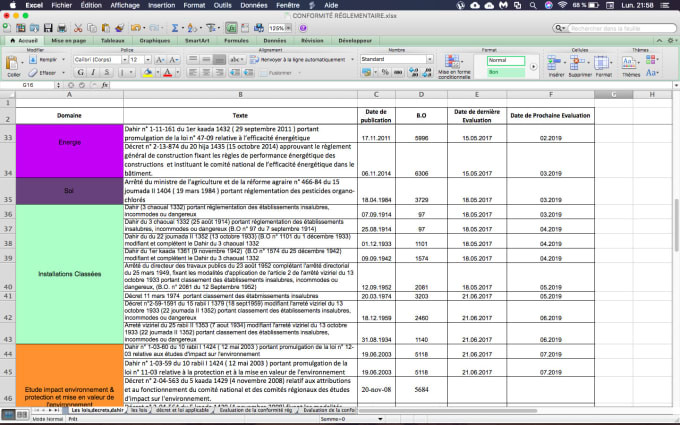Screen dimensions: 680x425
Task: Click the Effacer button
Action: [x=43, y=72]
